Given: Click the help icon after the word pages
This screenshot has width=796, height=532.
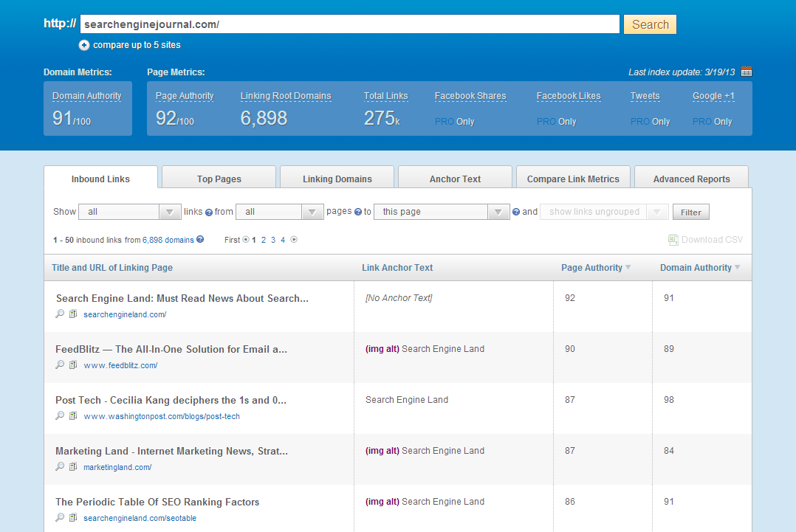Looking at the screenshot, I should [358, 212].
